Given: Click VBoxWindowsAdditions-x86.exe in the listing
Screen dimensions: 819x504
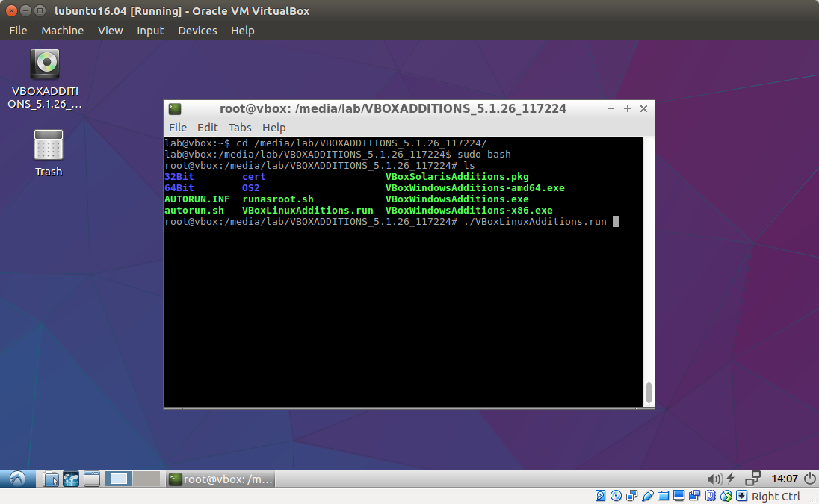Looking at the screenshot, I should pyautogui.click(x=469, y=211).
